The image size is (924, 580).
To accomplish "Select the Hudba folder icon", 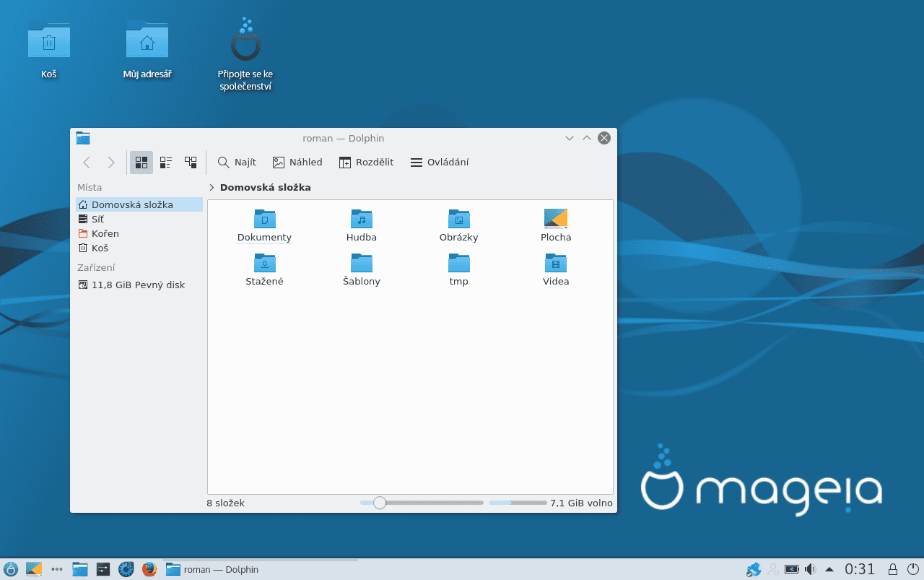I will pyautogui.click(x=362, y=219).
